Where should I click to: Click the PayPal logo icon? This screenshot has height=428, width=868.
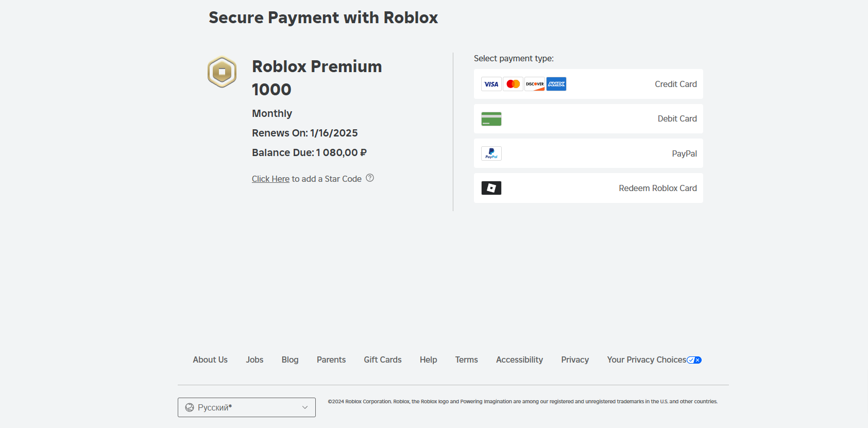pos(491,153)
